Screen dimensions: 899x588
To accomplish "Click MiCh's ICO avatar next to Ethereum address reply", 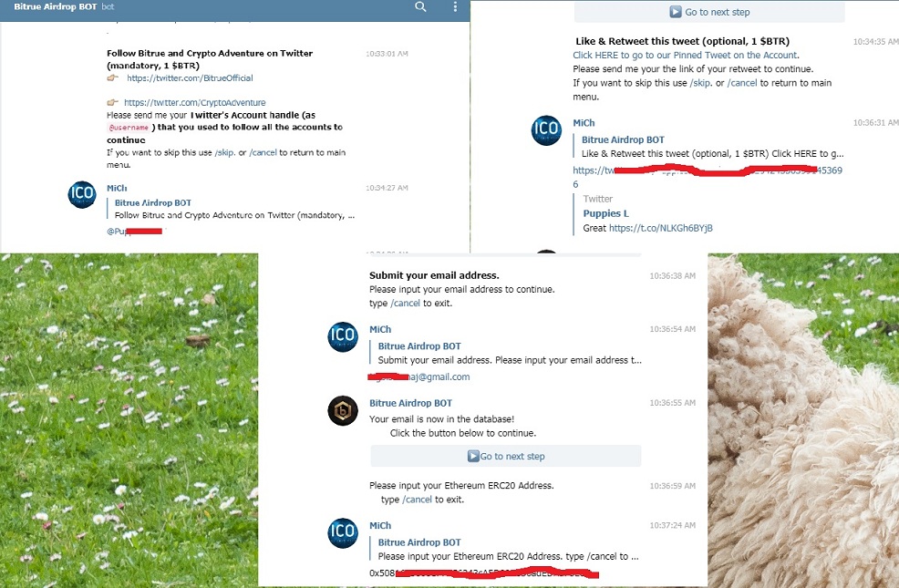I will click(343, 533).
